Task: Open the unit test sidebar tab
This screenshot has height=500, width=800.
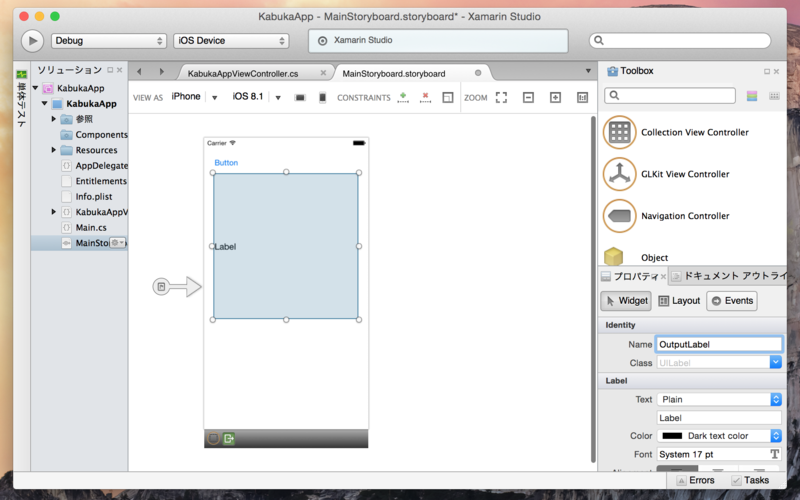Action: [x=21, y=99]
